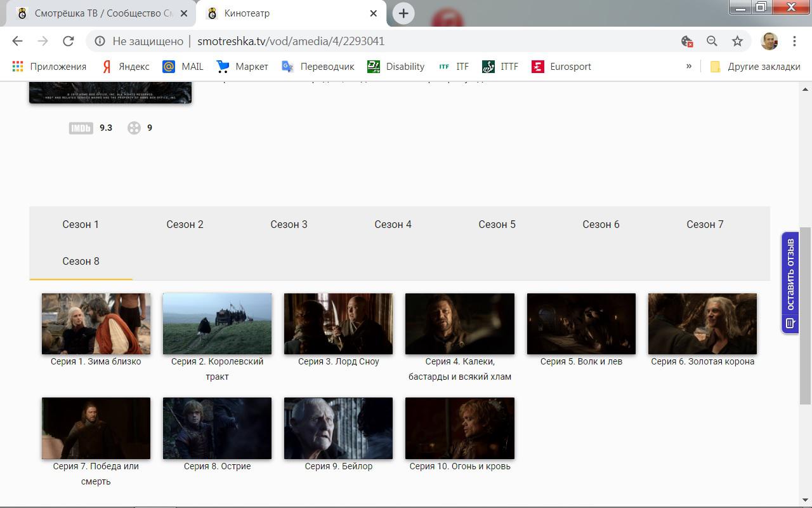Close the Кинотеатр tab
This screenshot has height=508, width=812.
click(374, 13)
